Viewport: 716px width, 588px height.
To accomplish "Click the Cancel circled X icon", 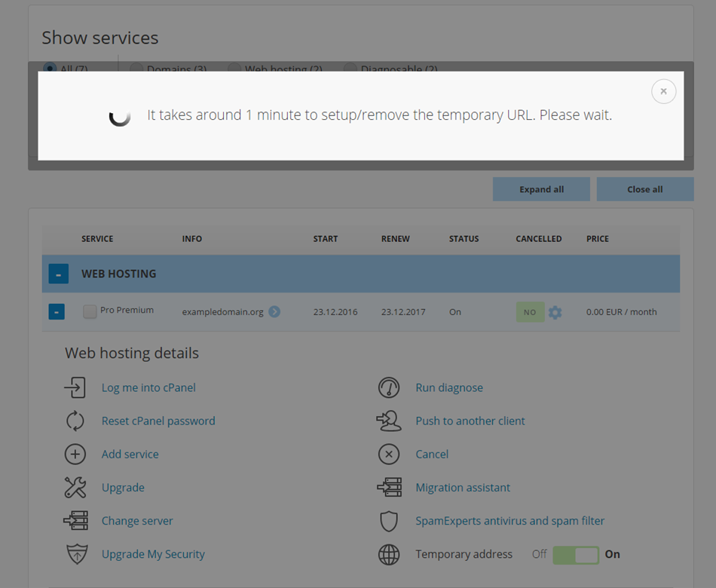I will pos(389,454).
